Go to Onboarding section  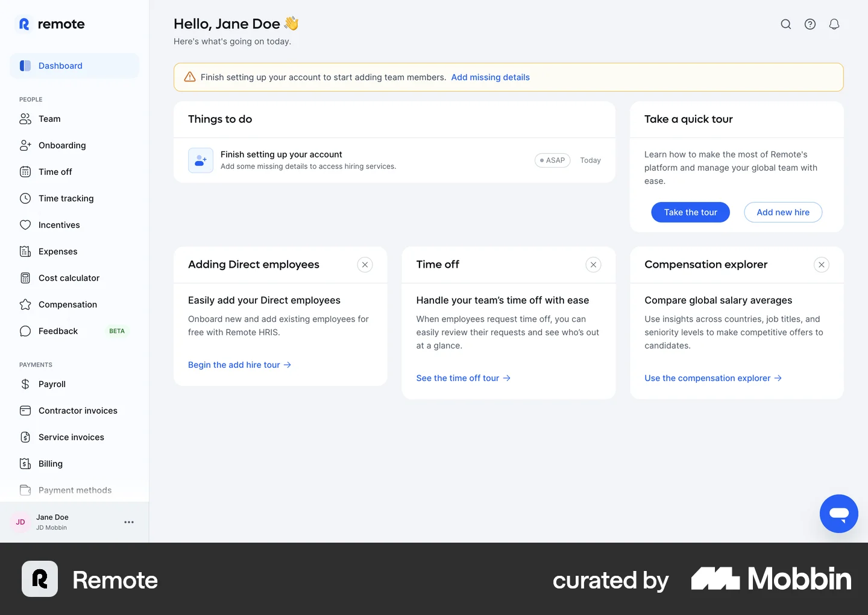pyautogui.click(x=74, y=145)
